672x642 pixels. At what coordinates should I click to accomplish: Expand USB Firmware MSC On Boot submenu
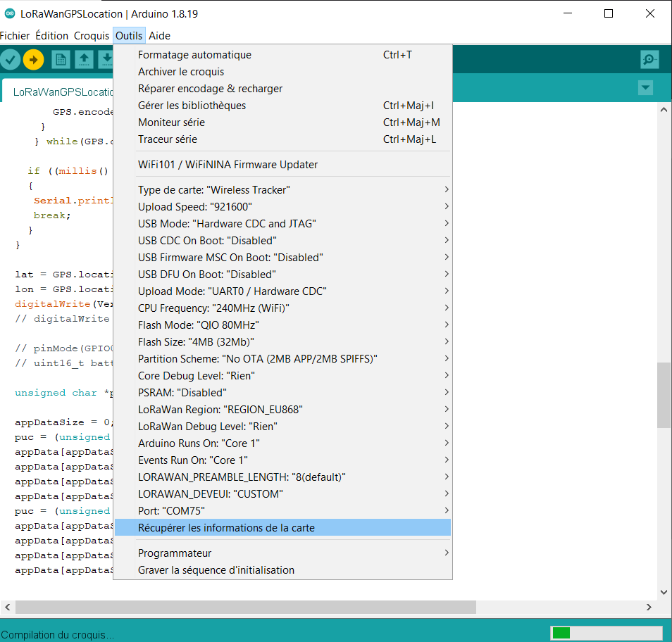click(282, 258)
